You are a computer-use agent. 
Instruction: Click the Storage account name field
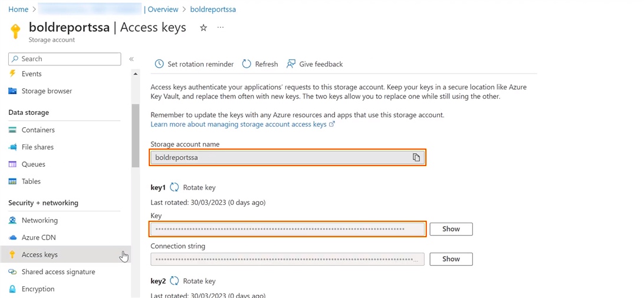[288, 157]
